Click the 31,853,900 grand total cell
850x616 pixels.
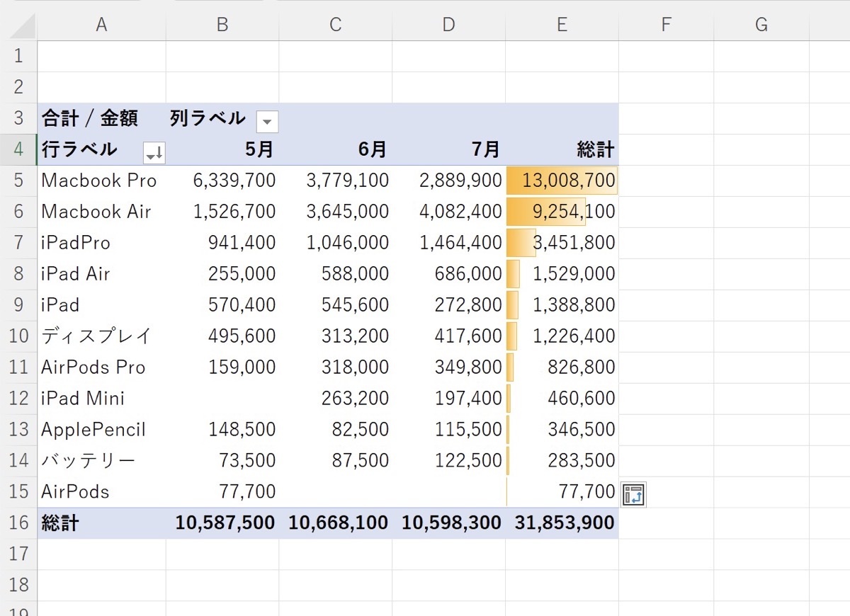(562, 523)
